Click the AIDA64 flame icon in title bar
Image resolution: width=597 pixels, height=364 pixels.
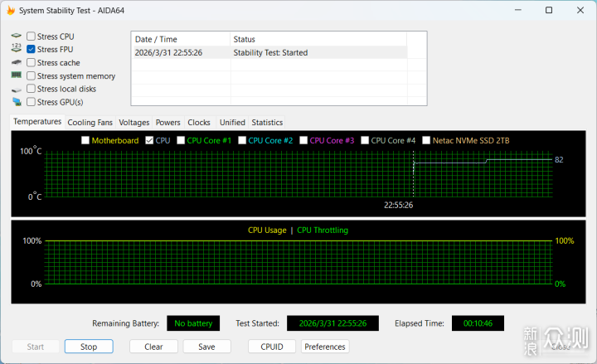pos(11,10)
